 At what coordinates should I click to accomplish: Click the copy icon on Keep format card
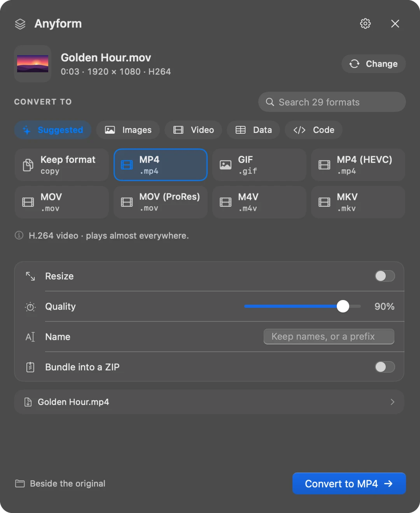pyautogui.click(x=28, y=165)
